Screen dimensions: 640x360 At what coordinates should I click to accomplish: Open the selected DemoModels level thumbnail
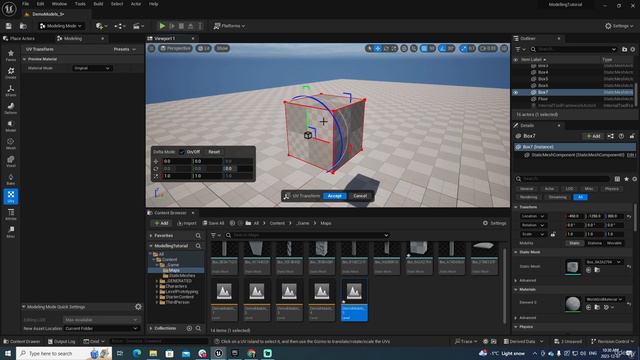coord(354,291)
